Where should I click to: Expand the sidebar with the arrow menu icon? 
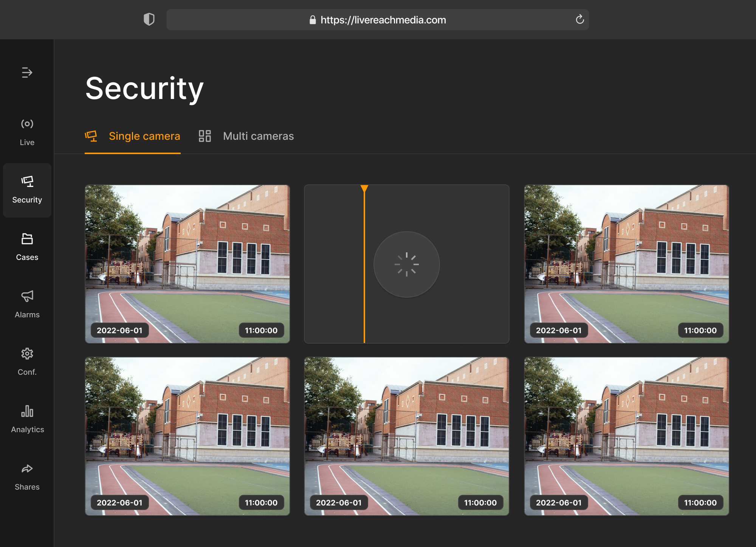[x=27, y=72]
